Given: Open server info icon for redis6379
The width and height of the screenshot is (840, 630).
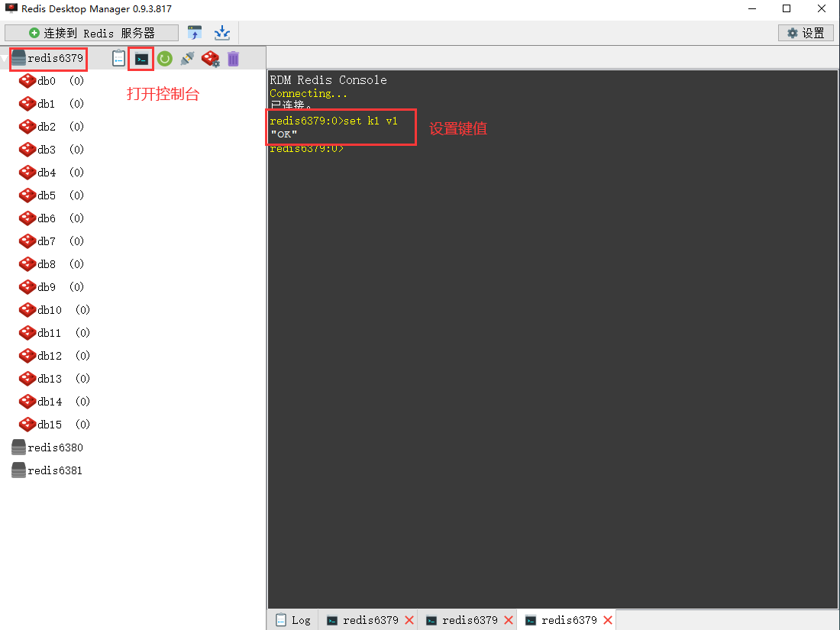Looking at the screenshot, I should pos(118,58).
